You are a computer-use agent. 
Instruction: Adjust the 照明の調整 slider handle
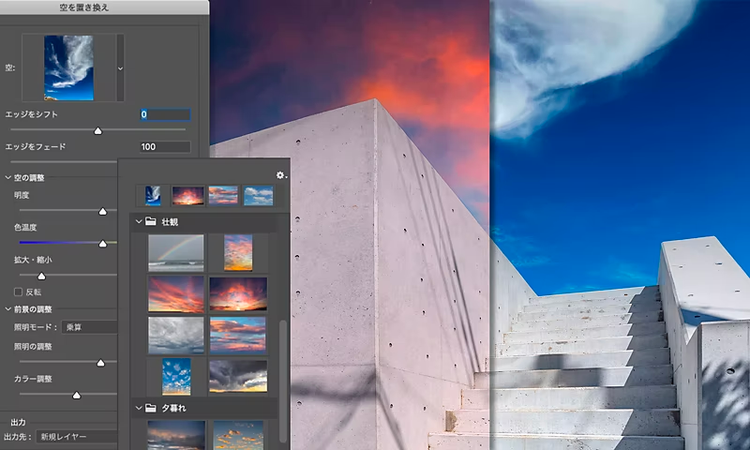100,363
